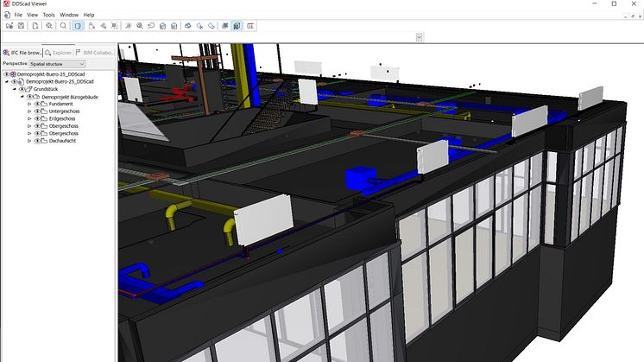The image size is (644, 362).
Task: Click the open file toolbar icon
Action: [x=8, y=26]
